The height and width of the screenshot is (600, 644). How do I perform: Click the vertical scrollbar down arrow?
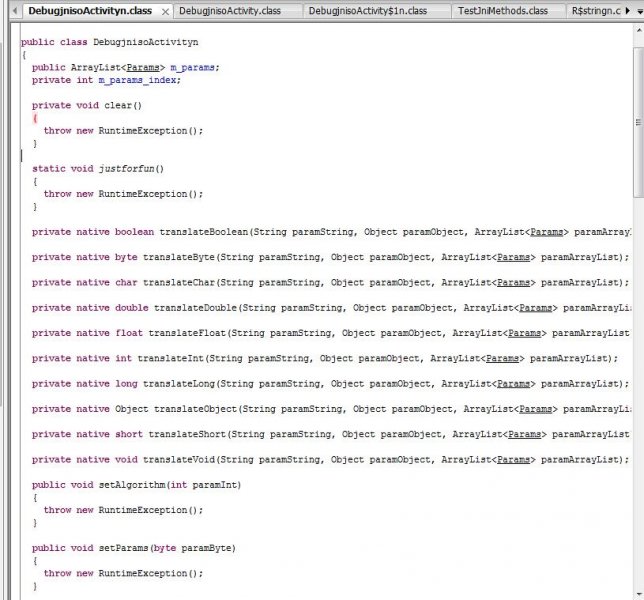tap(639, 594)
